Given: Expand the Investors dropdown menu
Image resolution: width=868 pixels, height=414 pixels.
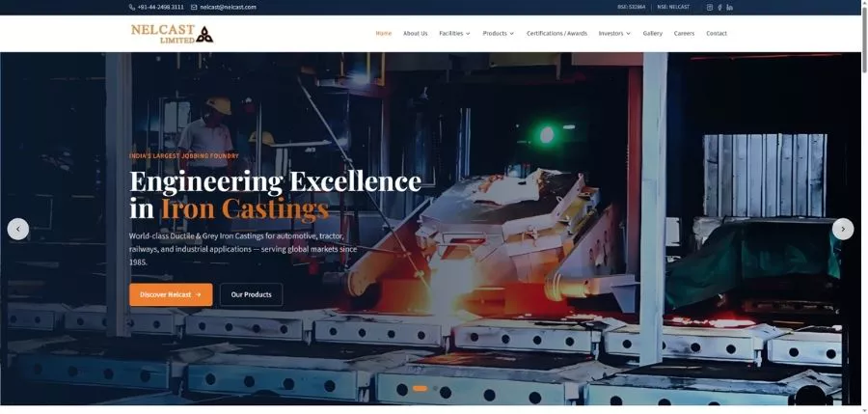Looking at the screenshot, I should pyautogui.click(x=614, y=33).
